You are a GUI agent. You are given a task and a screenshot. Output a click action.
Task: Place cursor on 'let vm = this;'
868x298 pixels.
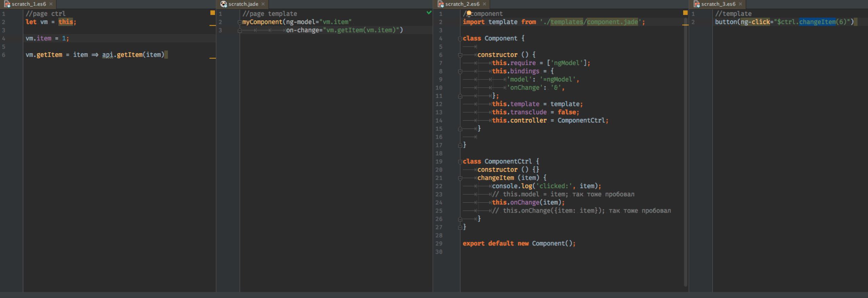[51, 22]
